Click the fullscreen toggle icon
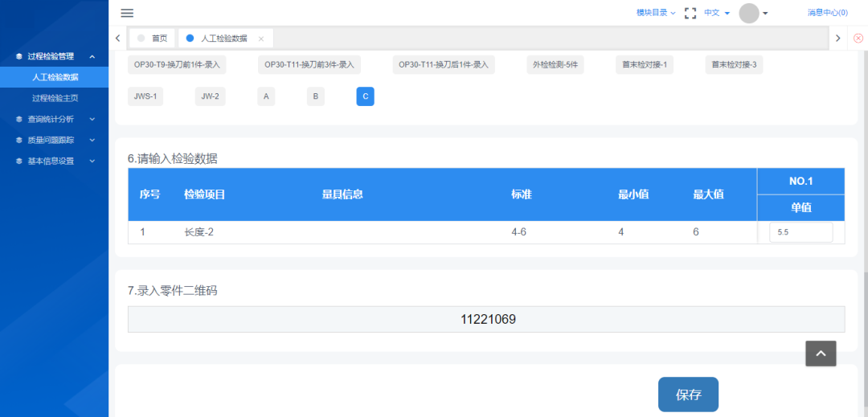868x417 pixels. [690, 14]
